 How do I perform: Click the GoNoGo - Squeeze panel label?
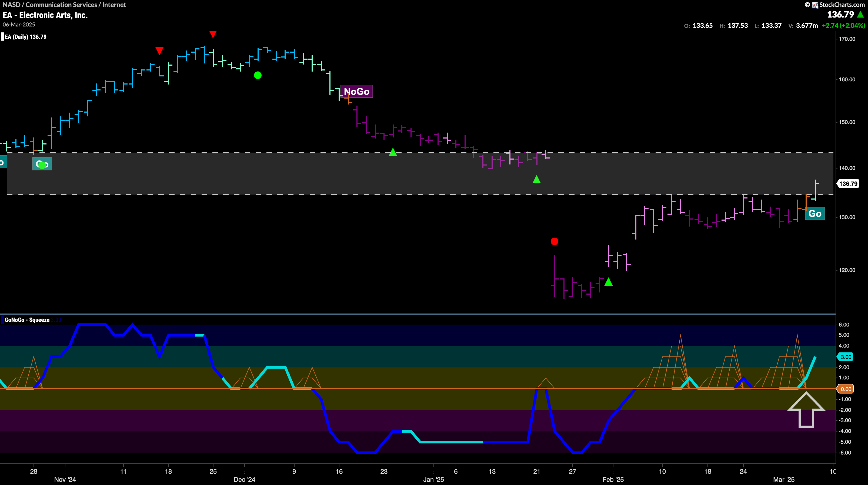27,320
